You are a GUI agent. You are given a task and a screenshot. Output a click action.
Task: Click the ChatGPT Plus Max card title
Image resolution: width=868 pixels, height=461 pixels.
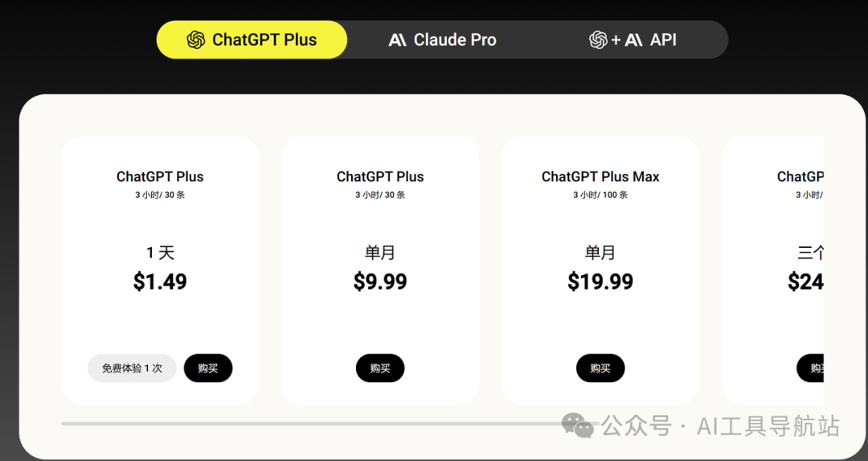[x=600, y=177]
